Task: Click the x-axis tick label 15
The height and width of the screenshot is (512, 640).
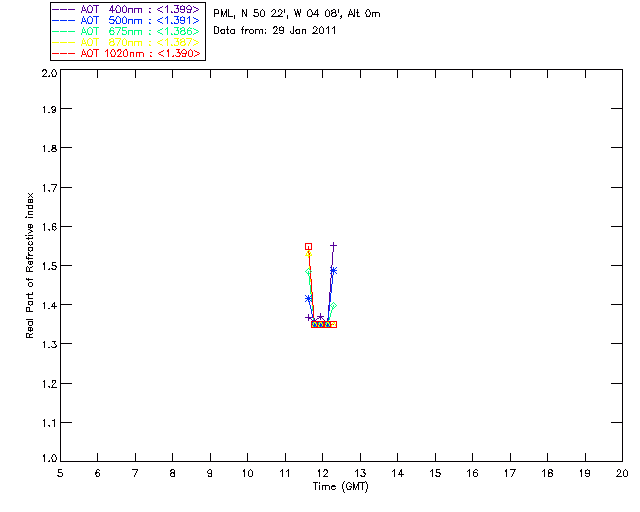Action: tap(435, 473)
